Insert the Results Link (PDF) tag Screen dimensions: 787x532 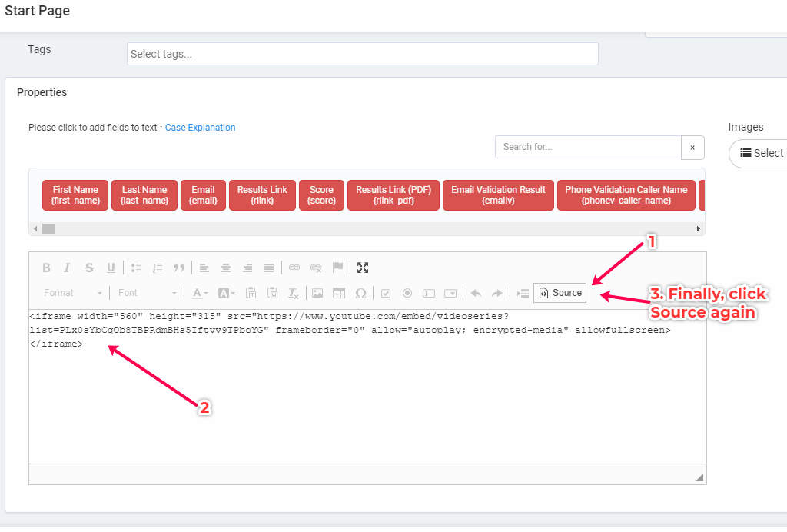tap(393, 195)
